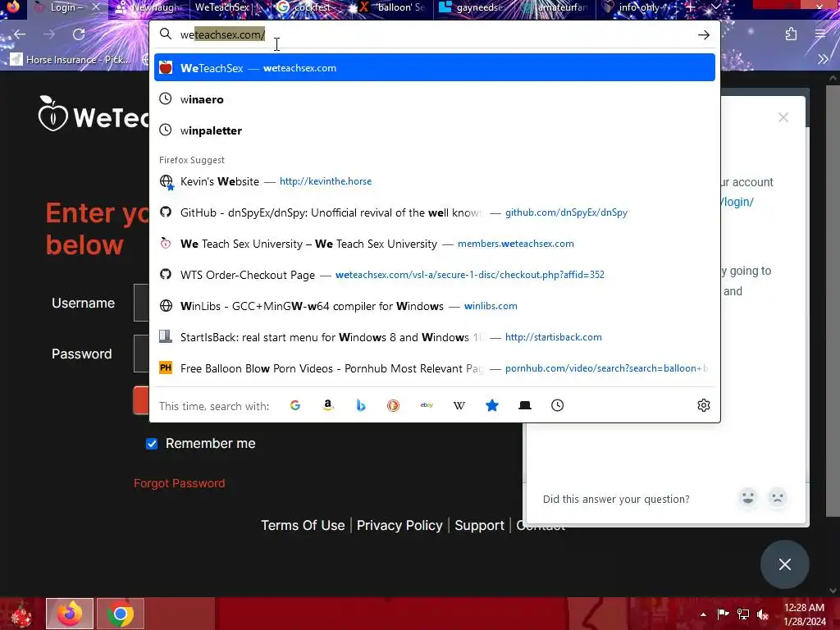Show hidden system tray icons
The height and width of the screenshot is (630, 840).
coord(703,614)
